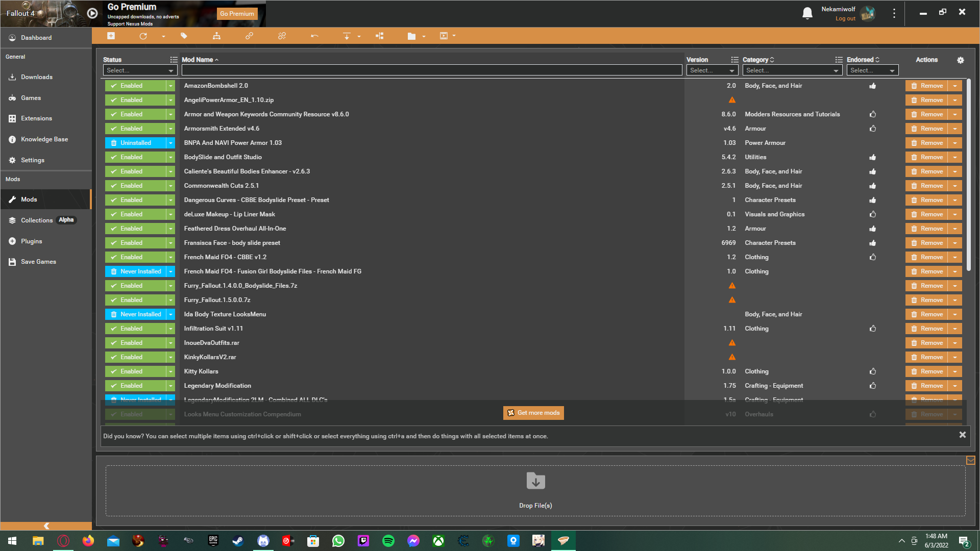Open the Endorsed filter Select dropdown
The height and width of the screenshot is (551, 980).
click(872, 70)
